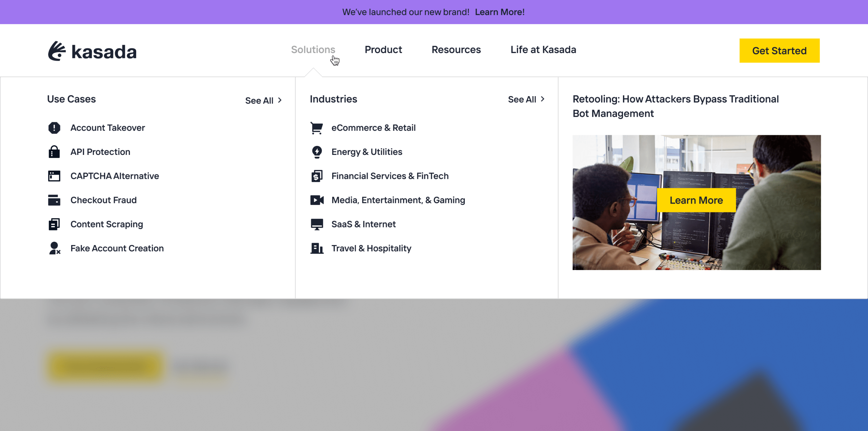The width and height of the screenshot is (868, 431).
Task: Open the Resources menu
Action: tap(456, 49)
